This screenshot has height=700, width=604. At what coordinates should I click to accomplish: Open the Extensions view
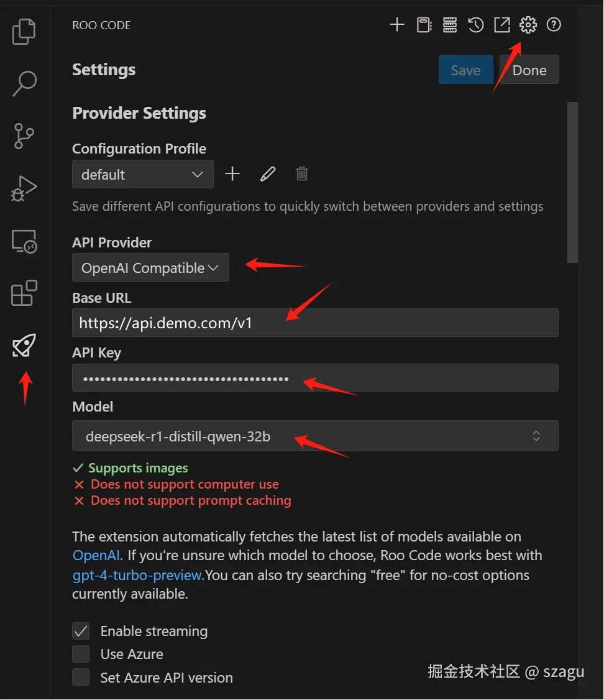pos(24,293)
